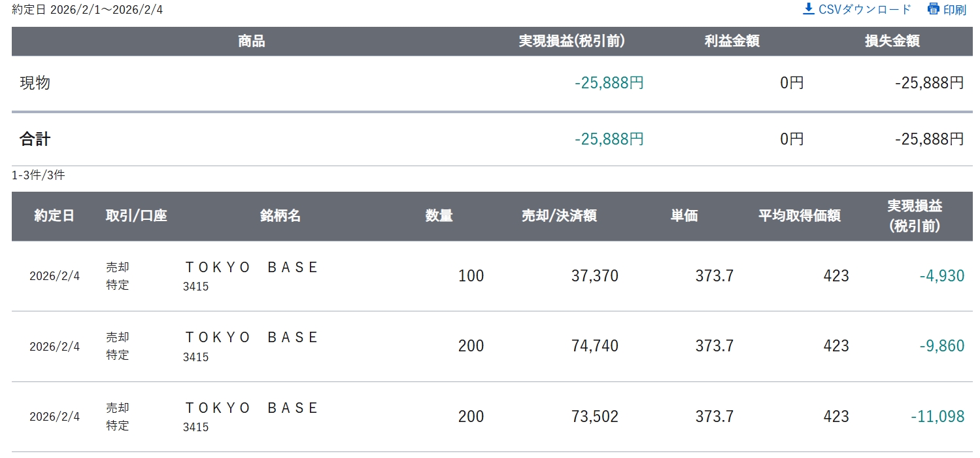Click the 合計 total row label
The width and height of the screenshot is (980, 458).
(x=35, y=139)
